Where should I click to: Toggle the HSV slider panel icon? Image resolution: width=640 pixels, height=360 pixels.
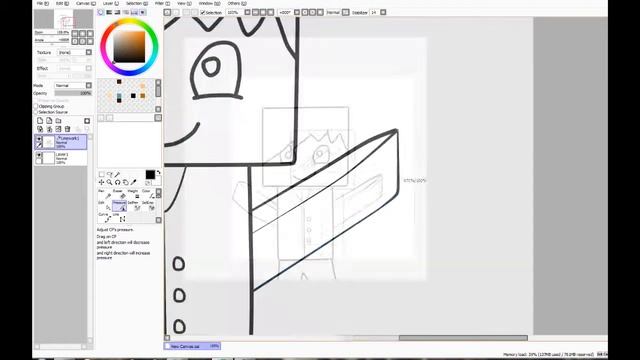(x=117, y=13)
